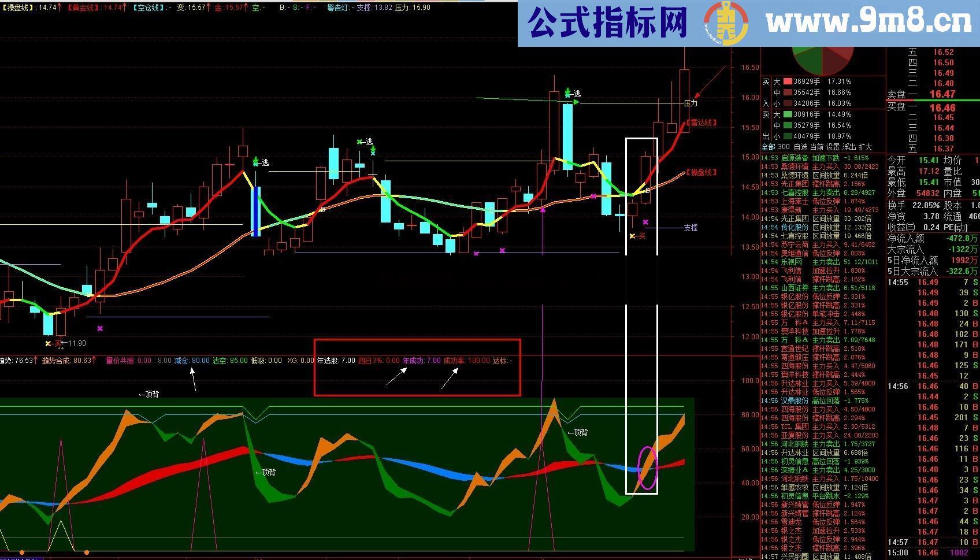Click the small-sell swatch 40479手
Viewport: 980px width, 560px height.
pos(788,136)
